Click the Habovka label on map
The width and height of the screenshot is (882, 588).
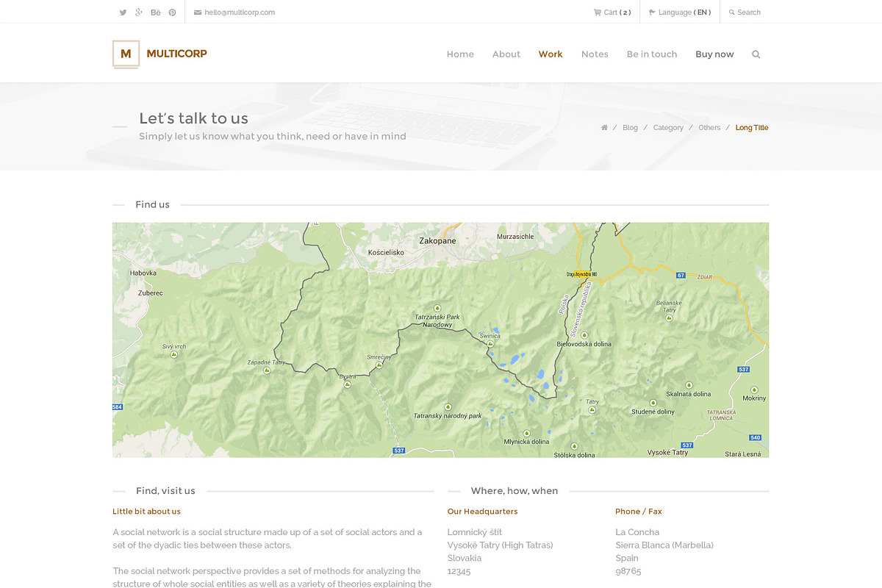click(143, 273)
